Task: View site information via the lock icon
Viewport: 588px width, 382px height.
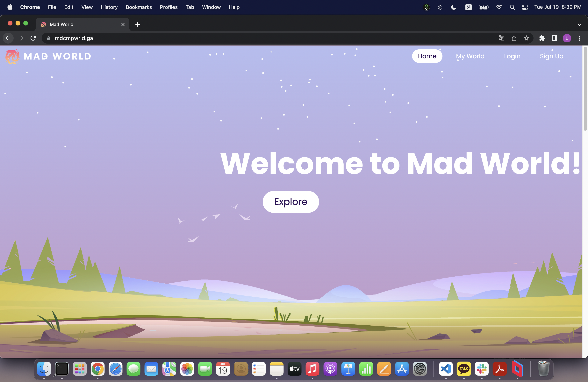Action: [x=49, y=38]
